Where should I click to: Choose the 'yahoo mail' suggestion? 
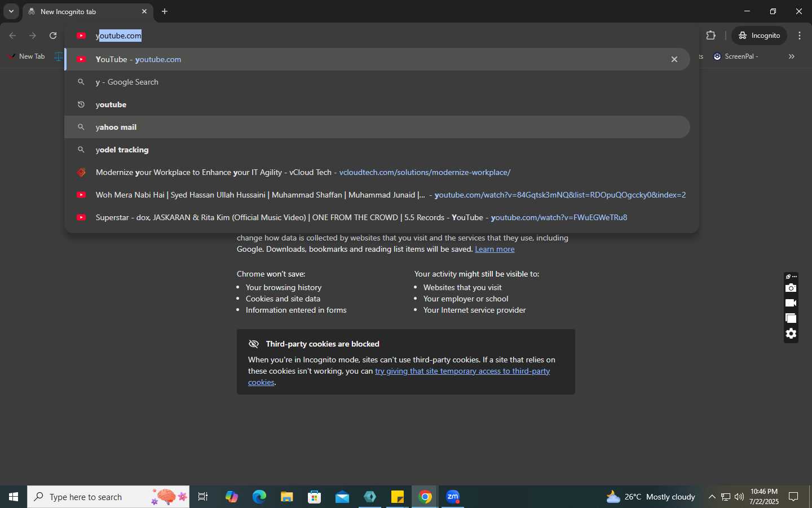pos(377,127)
